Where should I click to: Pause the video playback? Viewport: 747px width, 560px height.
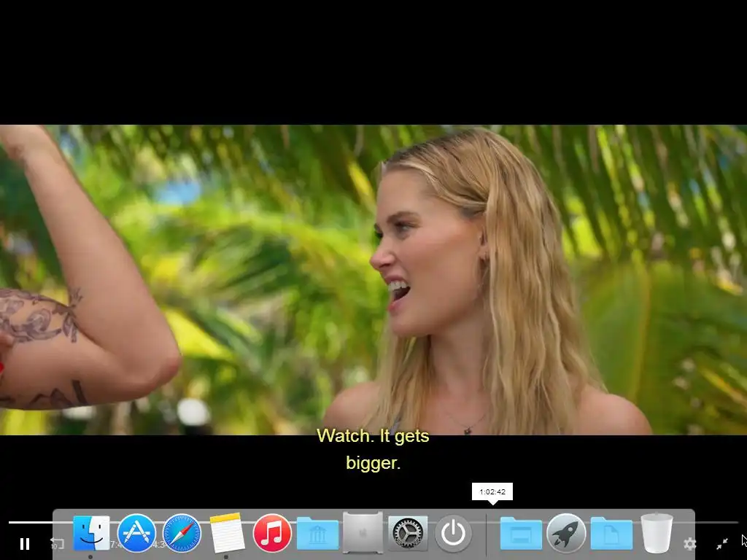[25, 543]
